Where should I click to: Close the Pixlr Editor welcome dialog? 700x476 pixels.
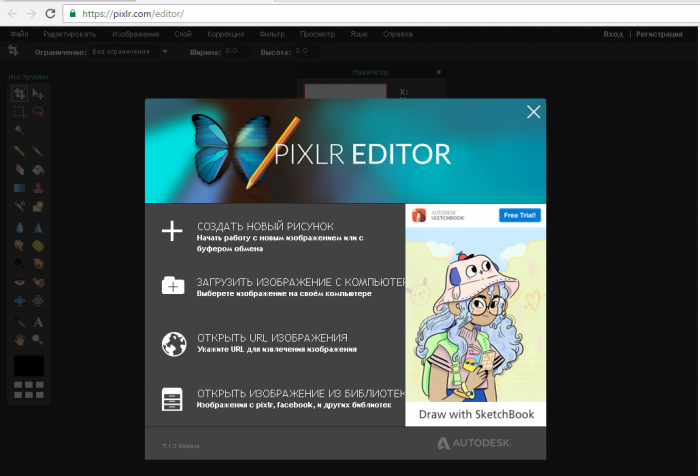(533, 113)
